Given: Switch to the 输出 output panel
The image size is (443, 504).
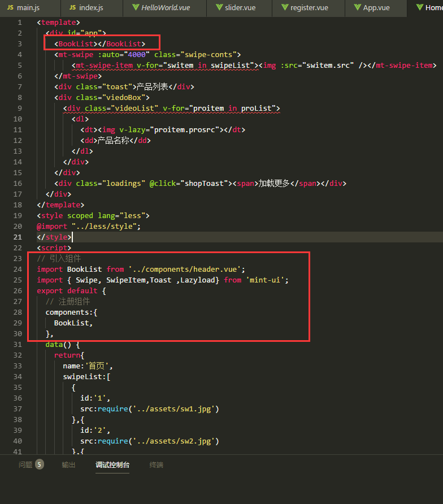Looking at the screenshot, I should tap(68, 465).
